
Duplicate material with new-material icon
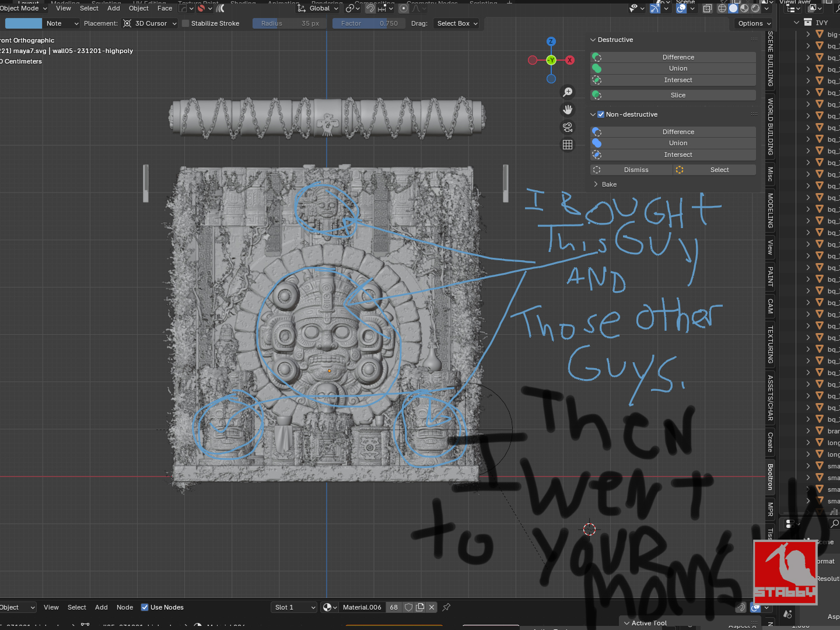tap(420, 607)
